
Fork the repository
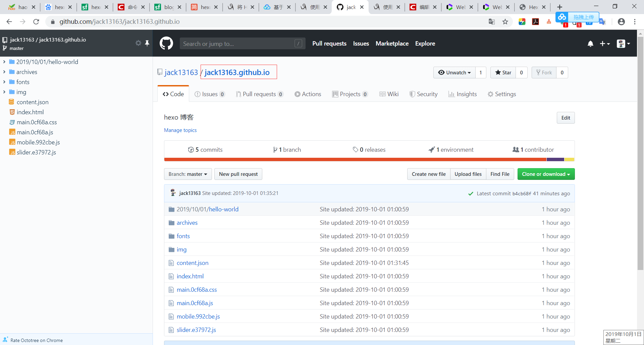click(x=544, y=72)
